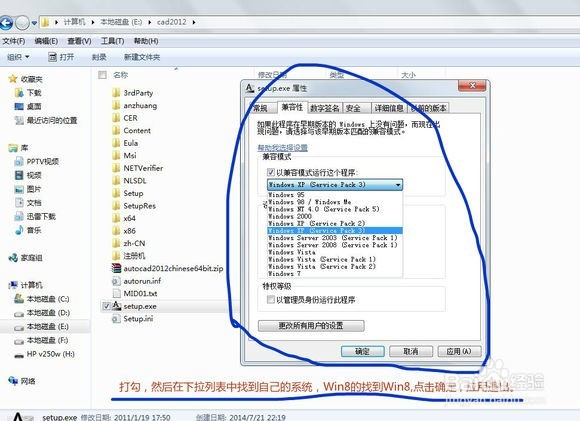Open 图片 library icon
This screenshot has height=421, width=580.
(19, 189)
